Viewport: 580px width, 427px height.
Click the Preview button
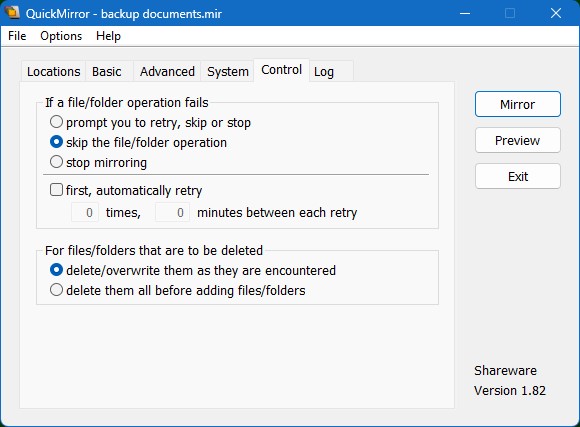(x=517, y=140)
